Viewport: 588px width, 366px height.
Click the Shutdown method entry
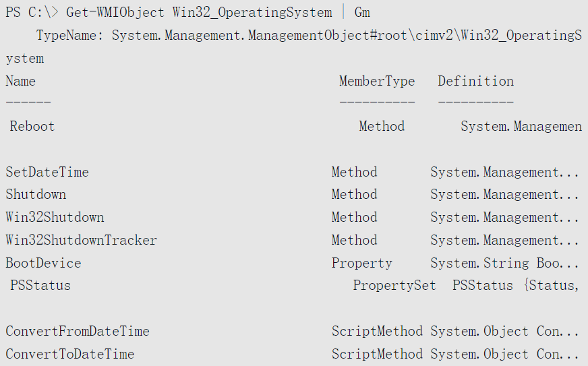point(36,194)
